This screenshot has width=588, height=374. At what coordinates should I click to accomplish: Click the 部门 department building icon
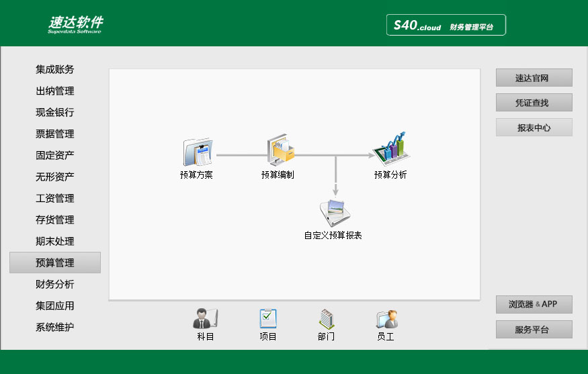click(x=326, y=320)
